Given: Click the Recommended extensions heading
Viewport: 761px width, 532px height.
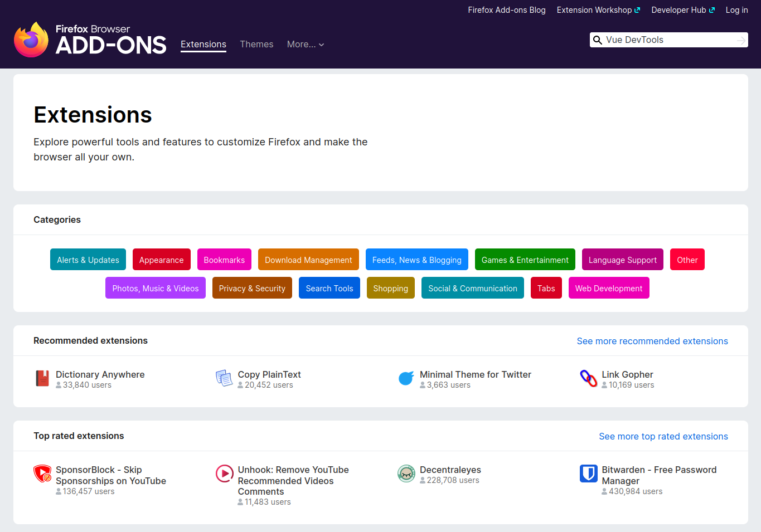Looking at the screenshot, I should 90,340.
